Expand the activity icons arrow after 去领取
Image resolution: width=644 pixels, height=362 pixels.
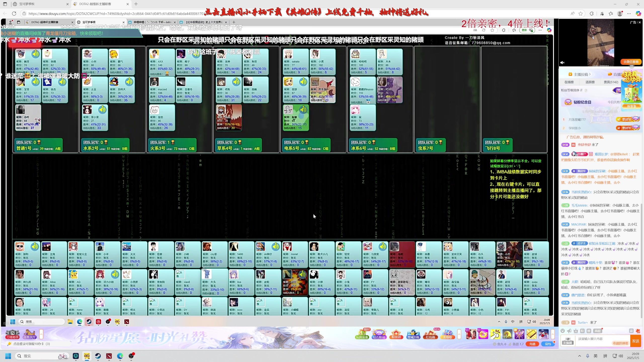point(459,334)
